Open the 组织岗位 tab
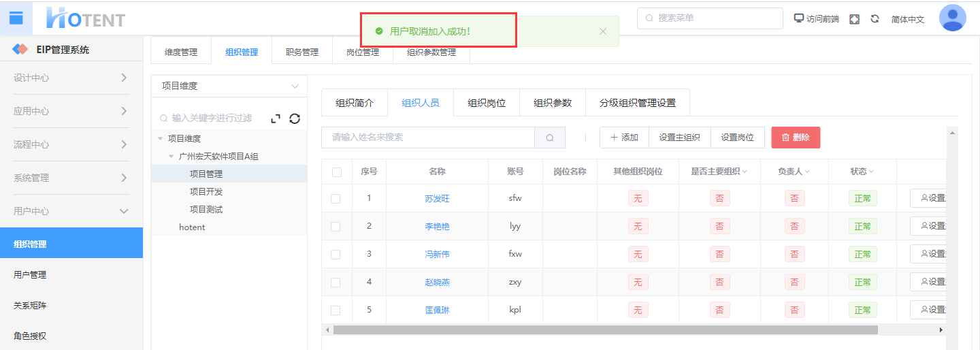Viewport: 980px width, 350px height. pyautogui.click(x=487, y=103)
